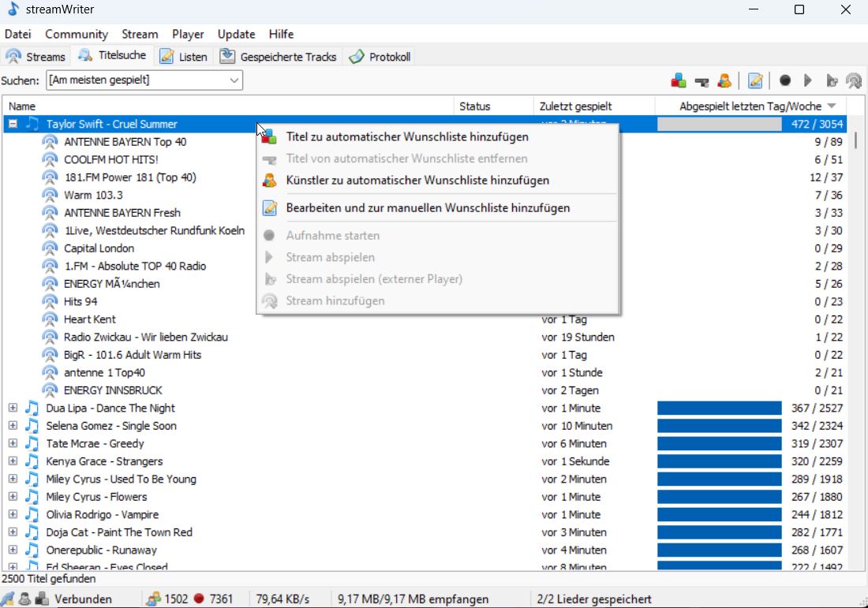868x608 pixels.
Task: Click the add stream toolbar icon
Action: click(853, 80)
